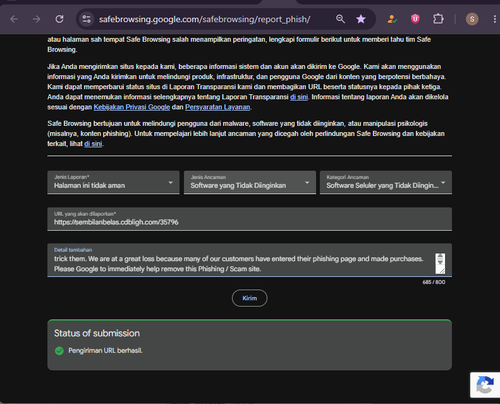Open the Jenis Laporan dropdown

point(113,182)
